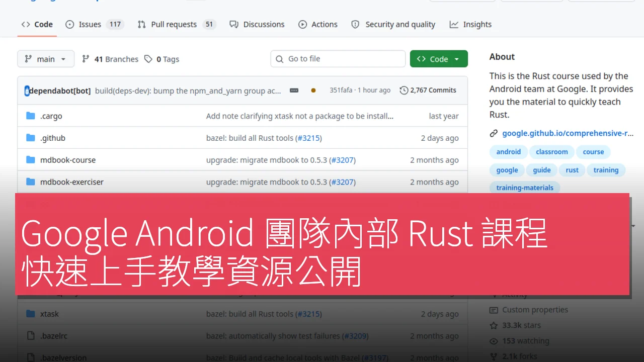Open the Insights tab

click(470, 24)
